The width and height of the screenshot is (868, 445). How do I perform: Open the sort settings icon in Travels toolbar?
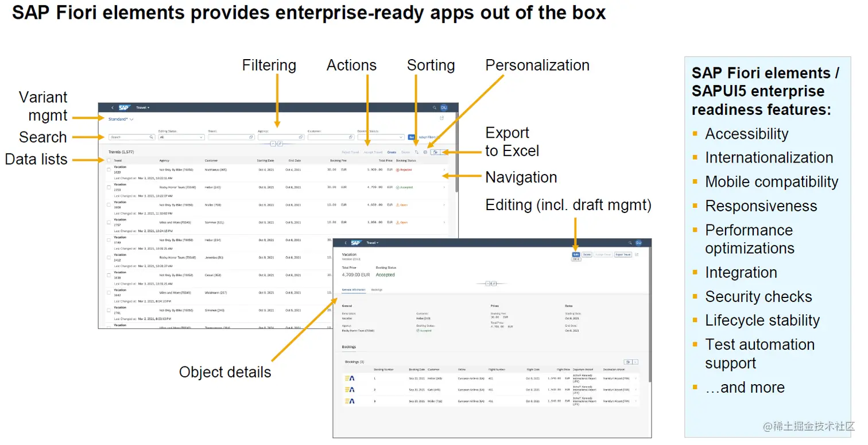tap(416, 152)
